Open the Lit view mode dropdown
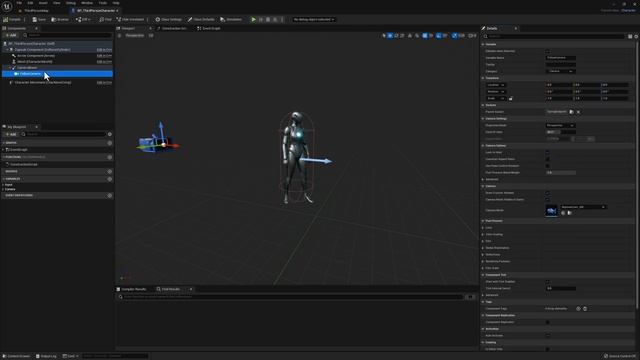This screenshot has height=360, width=640. pyautogui.click(x=151, y=36)
